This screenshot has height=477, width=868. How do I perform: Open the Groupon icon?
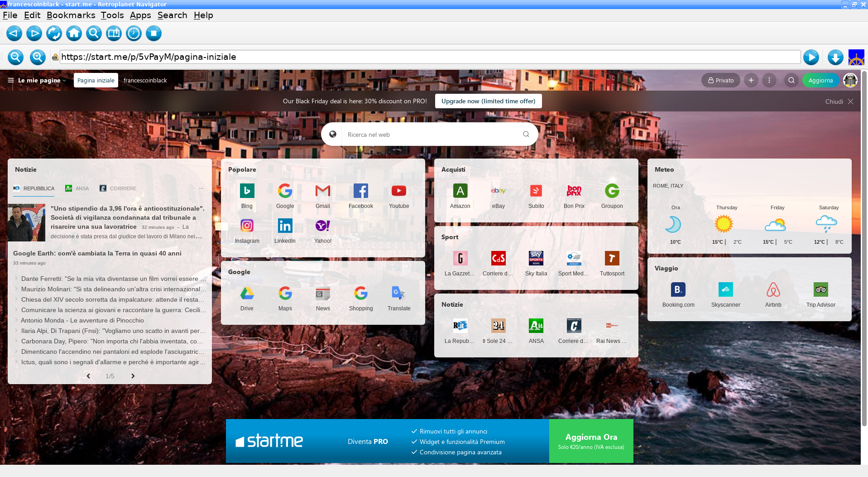click(x=612, y=191)
